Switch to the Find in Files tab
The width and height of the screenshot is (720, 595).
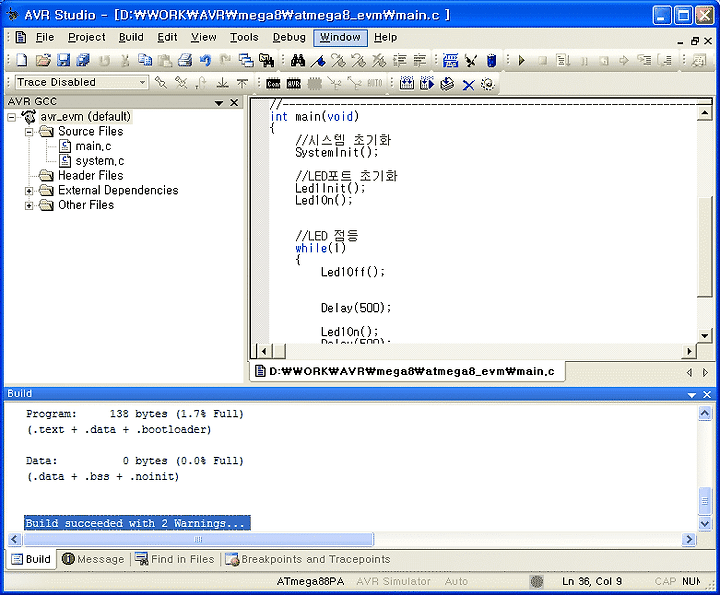tap(174, 559)
